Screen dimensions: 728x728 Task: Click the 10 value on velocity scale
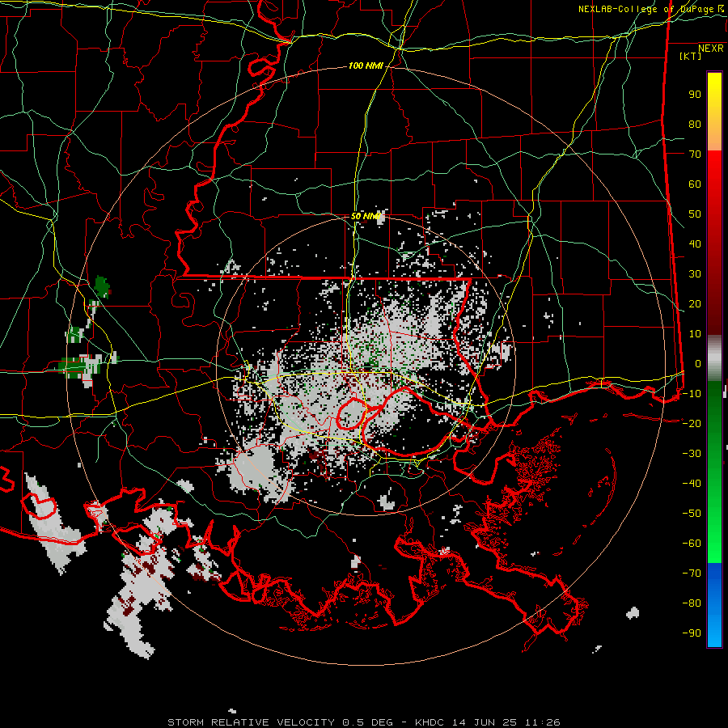(x=695, y=334)
